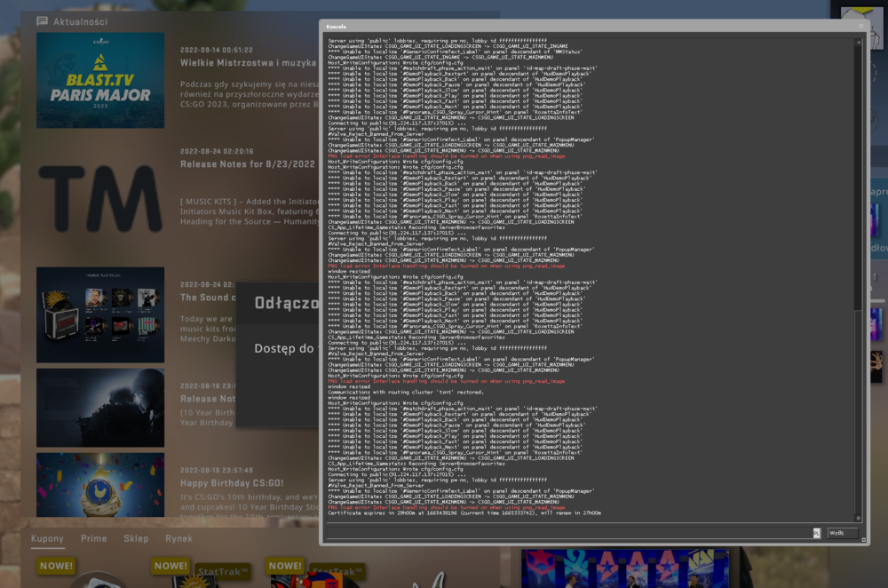Open the TM release notes thumbnail
888x588 pixels.
tap(100, 198)
